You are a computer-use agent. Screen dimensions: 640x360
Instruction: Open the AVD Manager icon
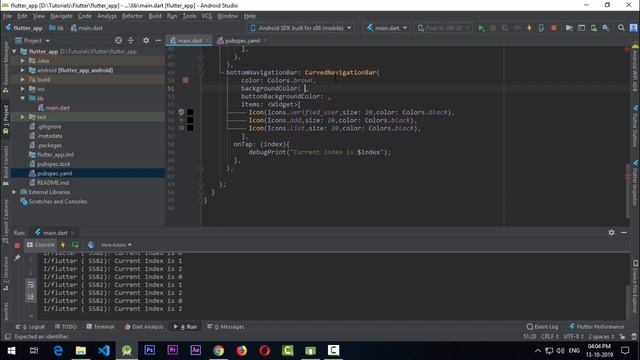593,28
